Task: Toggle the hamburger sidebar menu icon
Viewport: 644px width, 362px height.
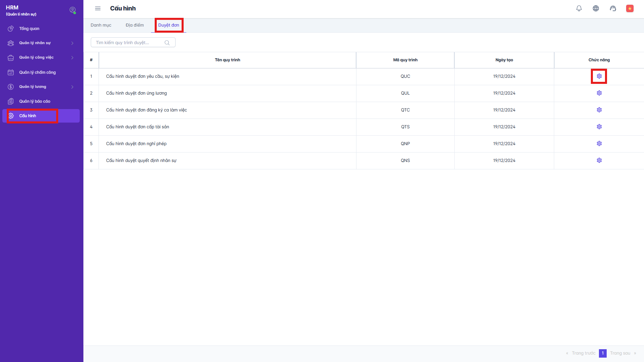Action: (98, 8)
